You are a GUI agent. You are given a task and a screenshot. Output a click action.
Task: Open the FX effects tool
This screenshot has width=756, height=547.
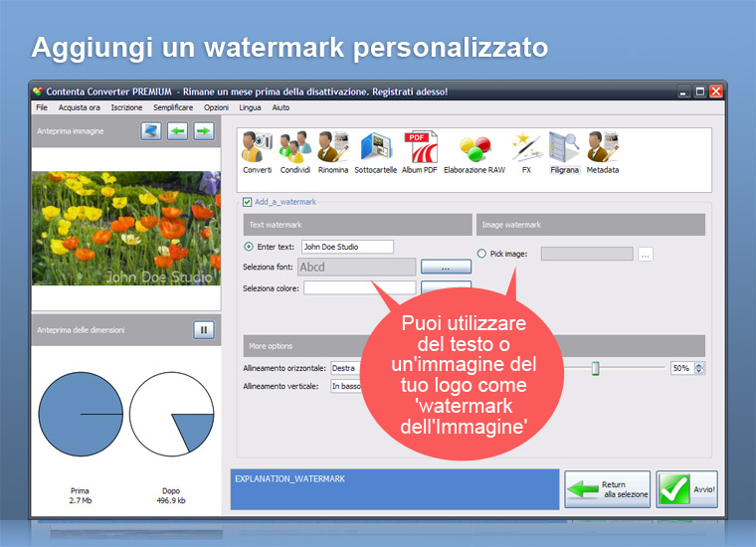click(x=526, y=152)
